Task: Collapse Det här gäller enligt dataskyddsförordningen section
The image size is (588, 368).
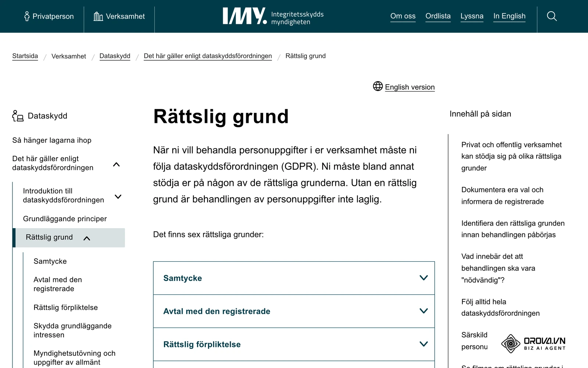Action: point(116,164)
